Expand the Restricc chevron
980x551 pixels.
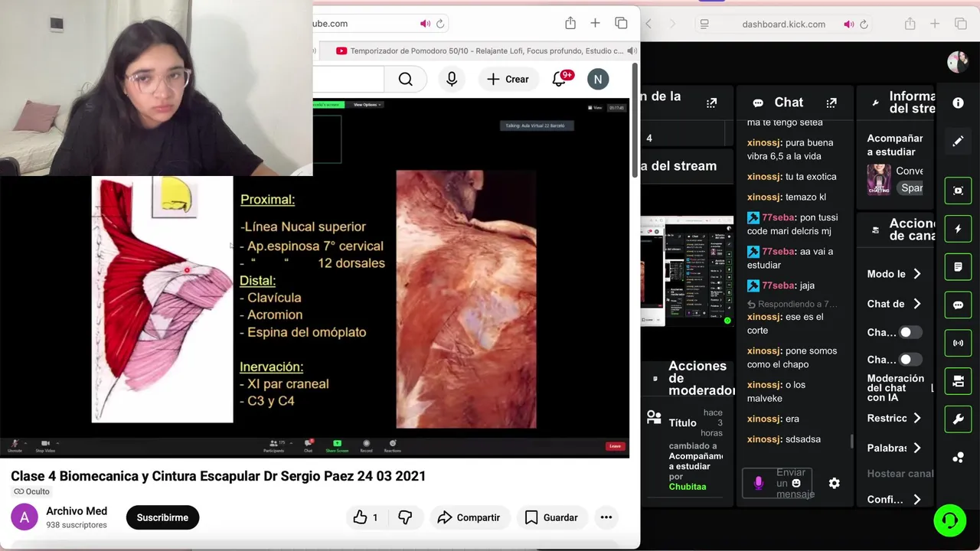[x=916, y=418]
